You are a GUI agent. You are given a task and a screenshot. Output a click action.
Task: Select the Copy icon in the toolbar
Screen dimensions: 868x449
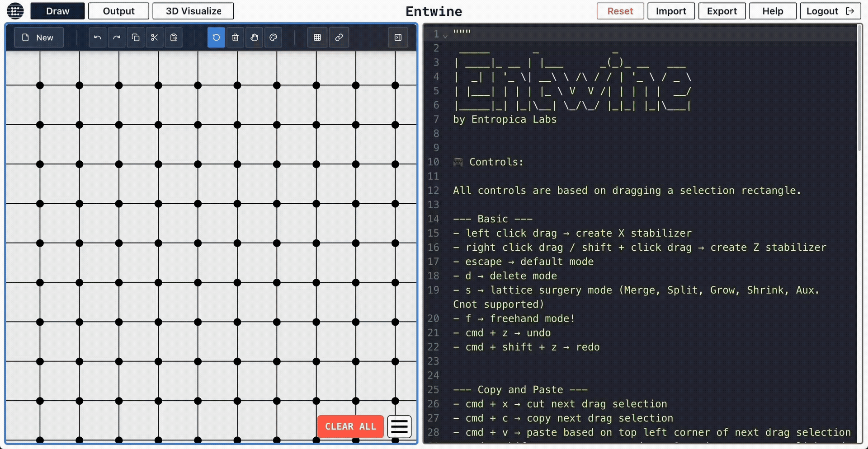click(135, 37)
